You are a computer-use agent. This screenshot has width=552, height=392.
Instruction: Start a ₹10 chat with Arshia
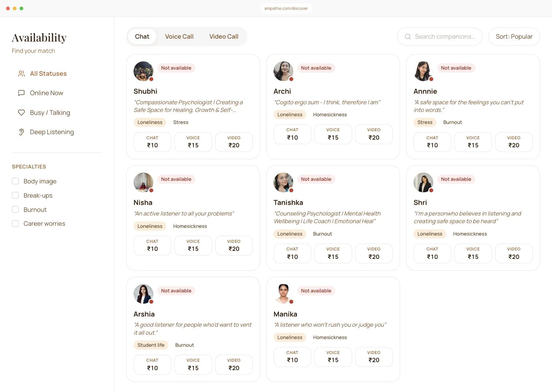[x=152, y=365]
